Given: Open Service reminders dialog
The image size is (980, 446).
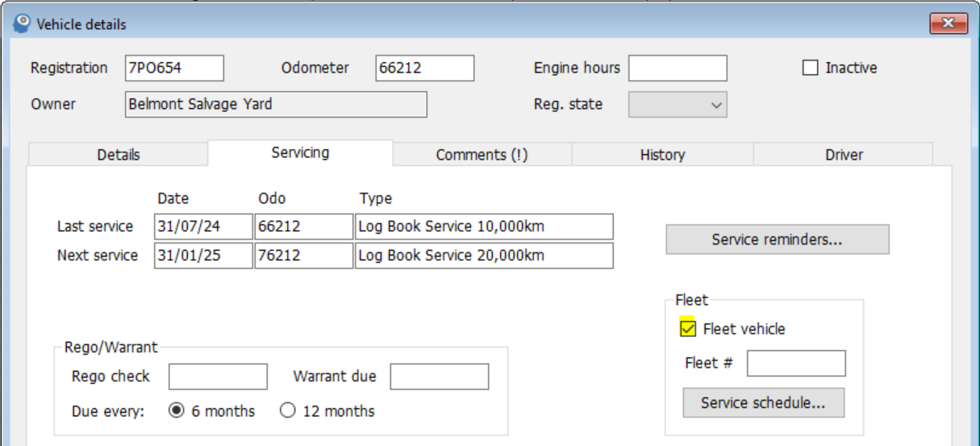Looking at the screenshot, I should (x=777, y=240).
